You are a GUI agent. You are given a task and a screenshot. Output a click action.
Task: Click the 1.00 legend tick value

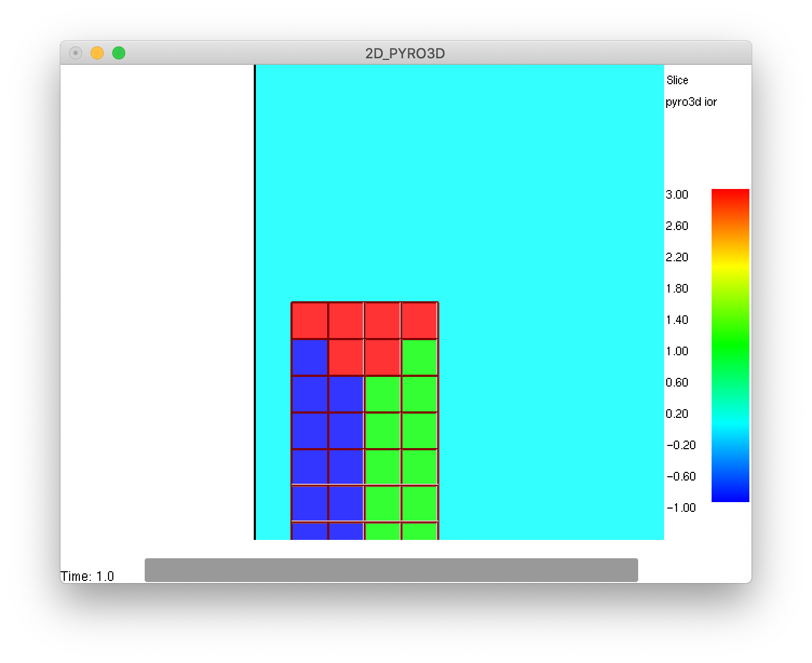point(678,351)
